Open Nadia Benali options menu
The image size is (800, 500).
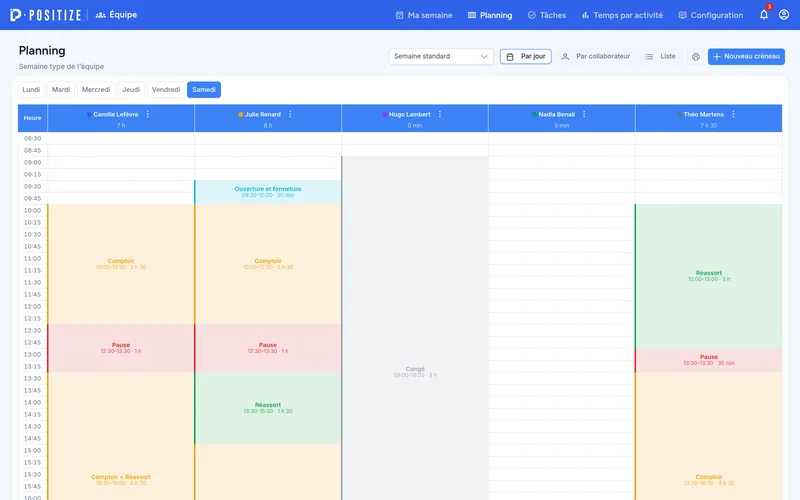pos(584,114)
